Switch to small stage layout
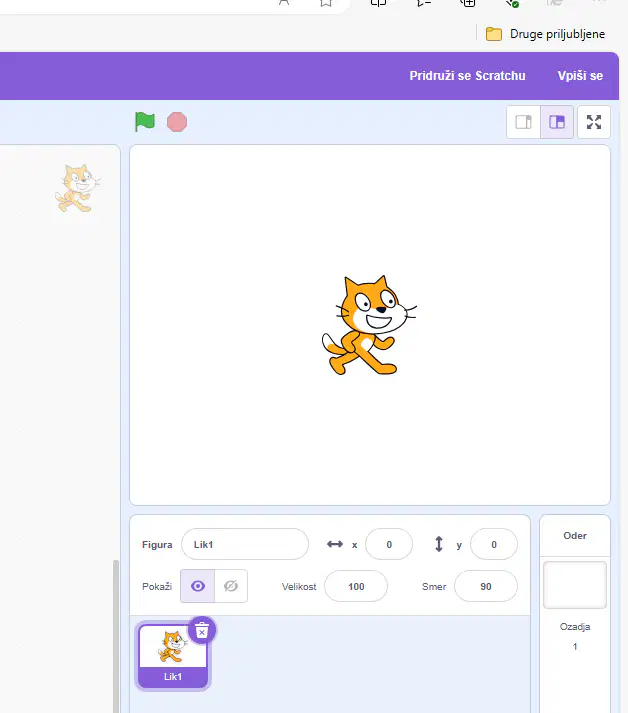The height and width of the screenshot is (713, 628). pyautogui.click(x=523, y=122)
